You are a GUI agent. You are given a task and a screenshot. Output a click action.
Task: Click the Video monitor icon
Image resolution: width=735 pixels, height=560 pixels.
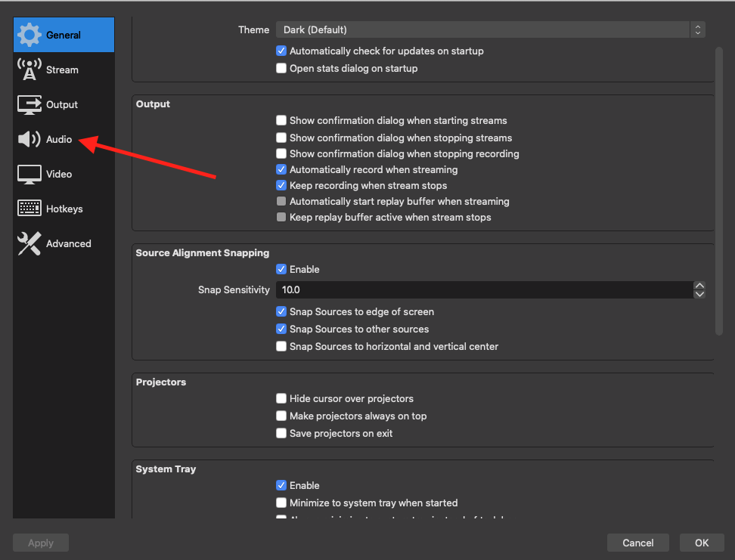(x=29, y=174)
